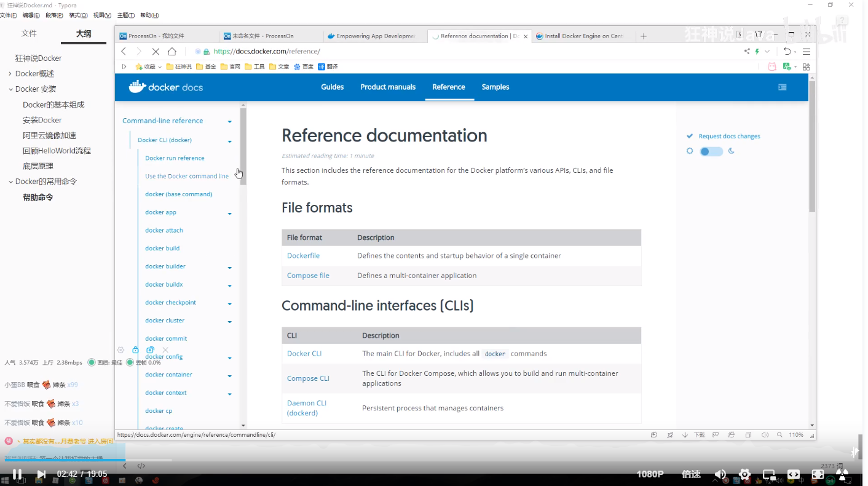Skip to the next video
The height and width of the screenshot is (486, 868).
[41, 474]
